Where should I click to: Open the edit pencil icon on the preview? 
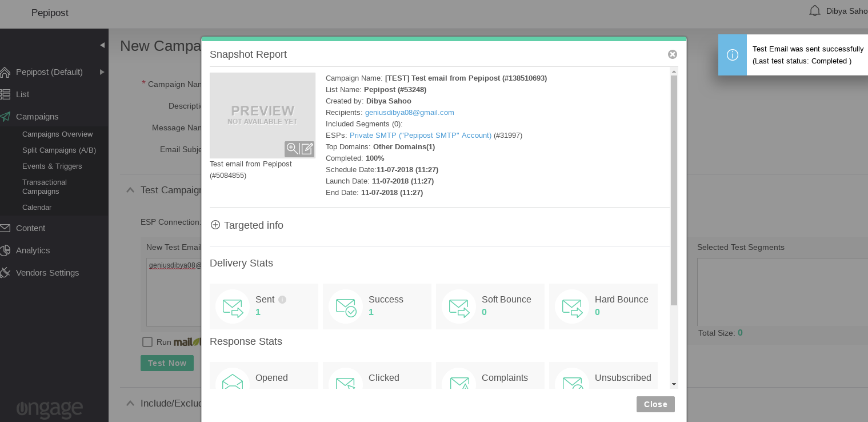(x=307, y=149)
